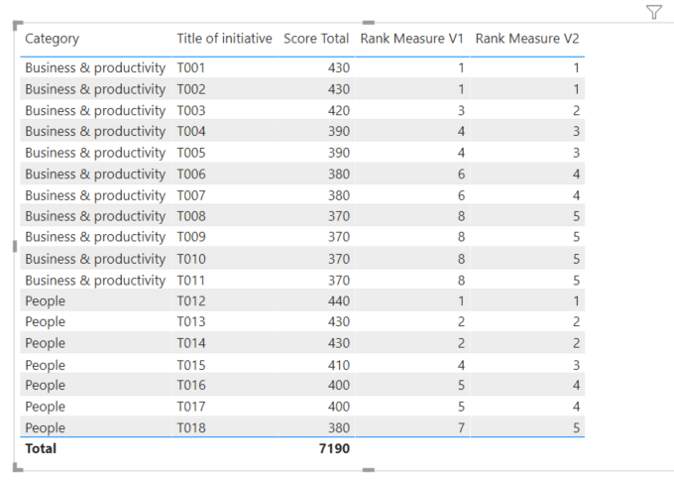
Task: Select the T006 title cell
Action: [191, 174]
